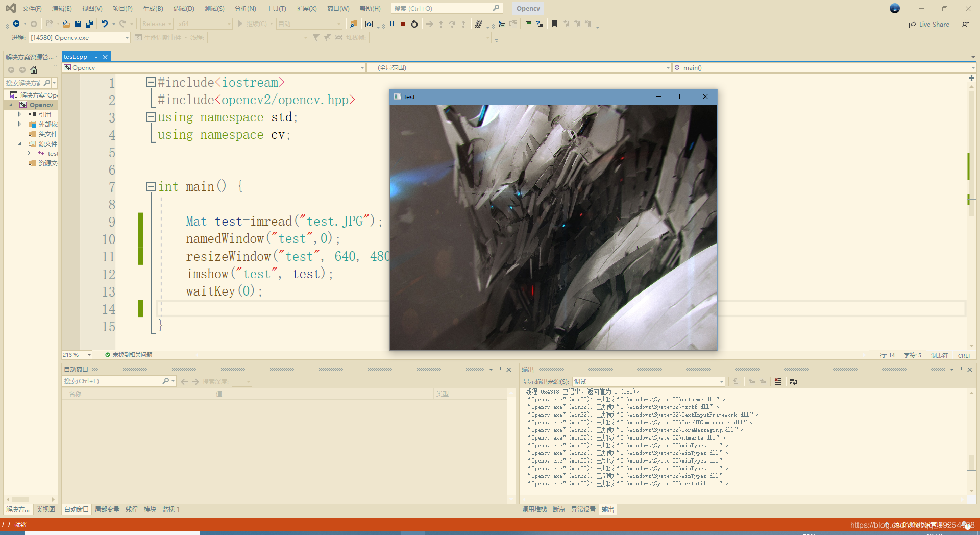Open file with folder icon in toolbar
The height and width of the screenshot is (535, 980).
[66, 23]
